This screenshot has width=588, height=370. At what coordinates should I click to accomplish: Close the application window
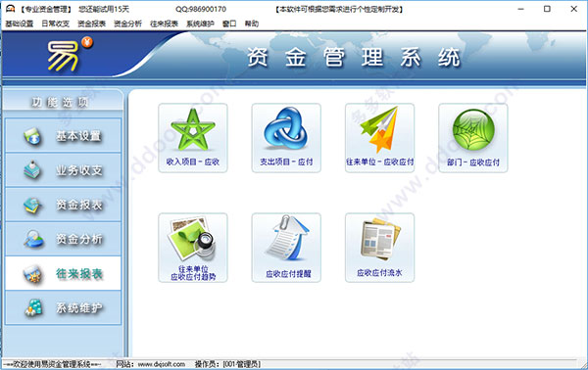coord(573,9)
